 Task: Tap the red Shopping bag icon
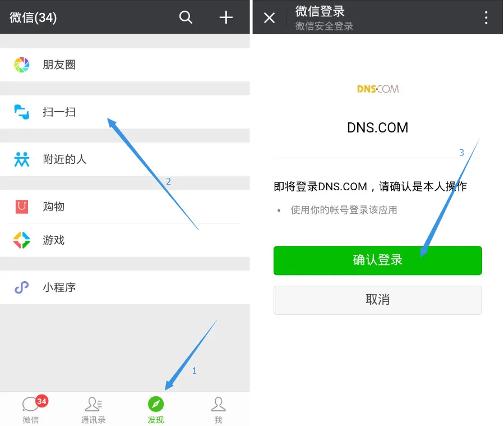click(x=21, y=207)
